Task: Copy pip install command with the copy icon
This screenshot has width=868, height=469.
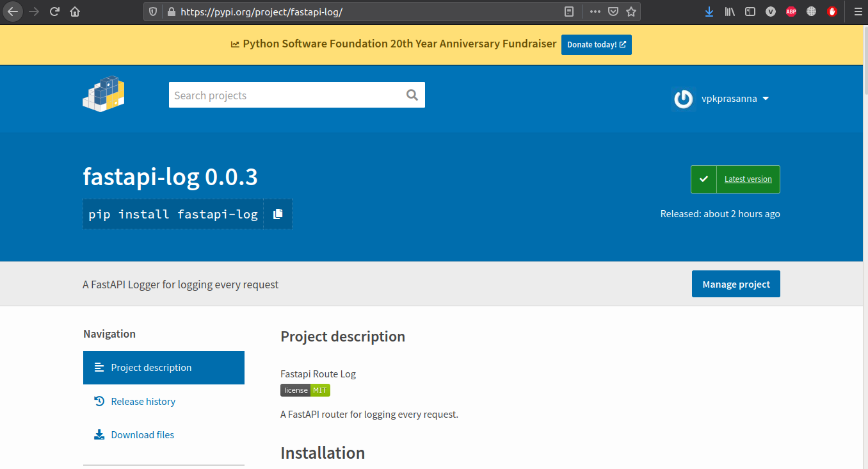Action: (278, 214)
